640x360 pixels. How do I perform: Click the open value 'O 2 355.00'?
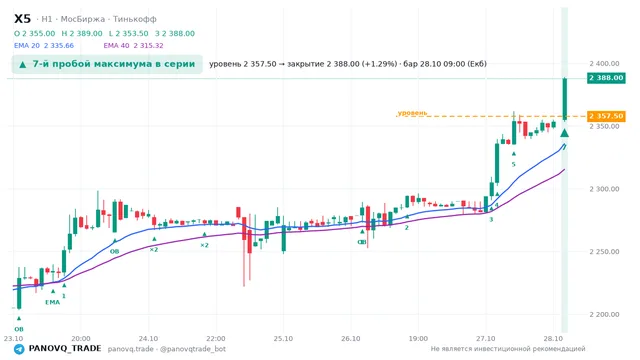click(x=34, y=33)
